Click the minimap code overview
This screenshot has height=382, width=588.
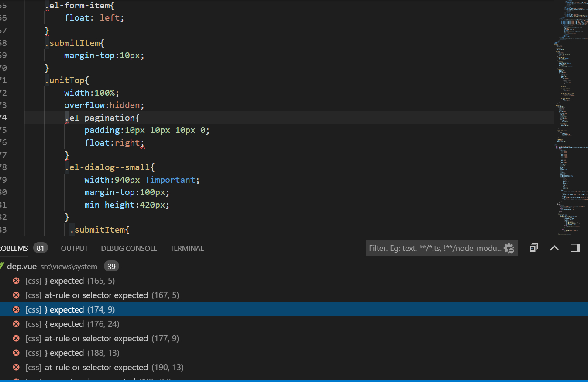(570, 118)
